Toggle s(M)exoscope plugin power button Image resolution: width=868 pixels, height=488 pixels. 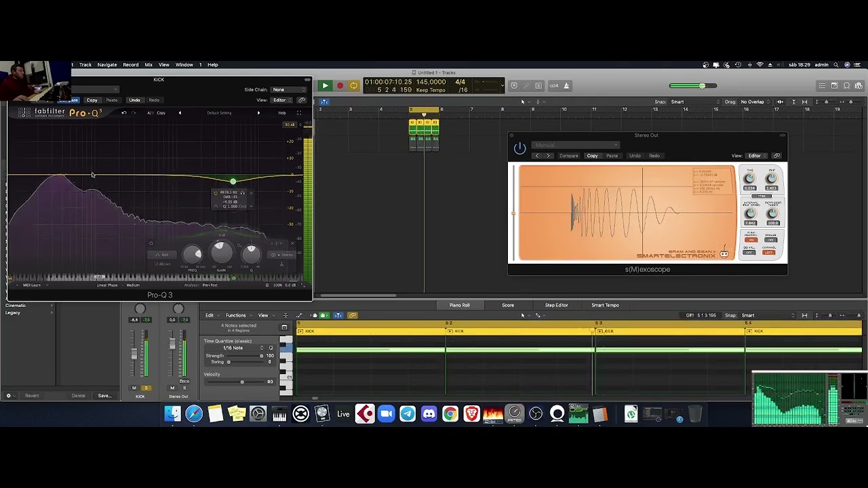click(519, 148)
